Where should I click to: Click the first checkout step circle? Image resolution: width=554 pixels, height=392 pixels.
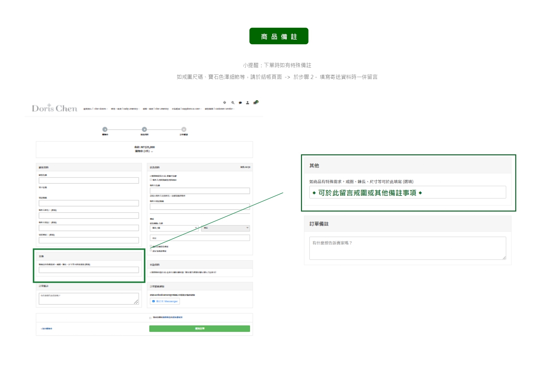click(x=105, y=129)
